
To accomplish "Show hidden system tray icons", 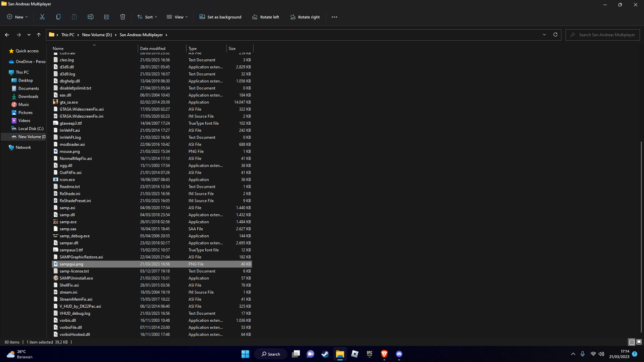I will pos(573,354).
